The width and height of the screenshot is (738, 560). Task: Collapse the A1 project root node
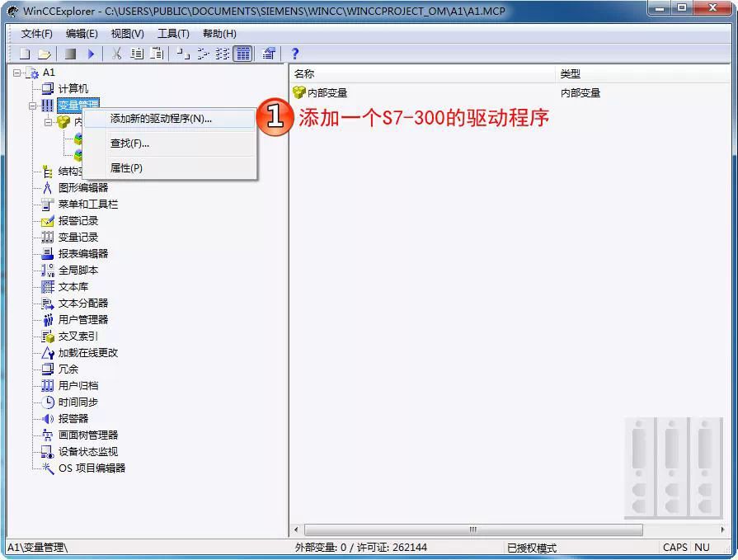(17, 73)
